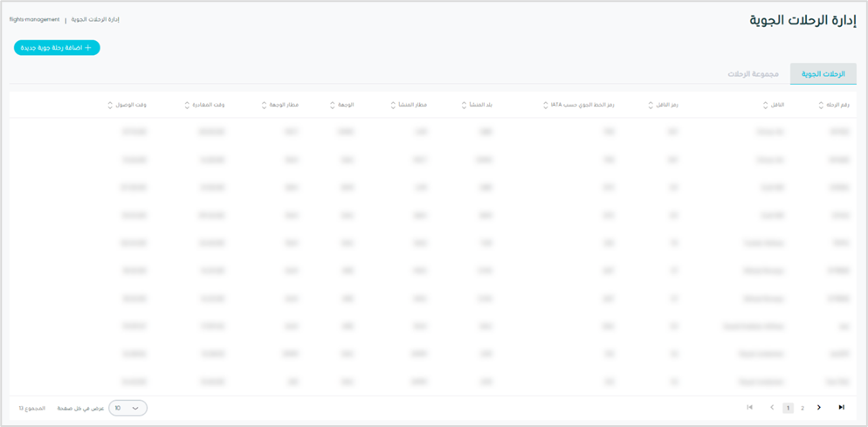
Task: Sort by مطار المنشأ column arrows
Action: coord(392,105)
